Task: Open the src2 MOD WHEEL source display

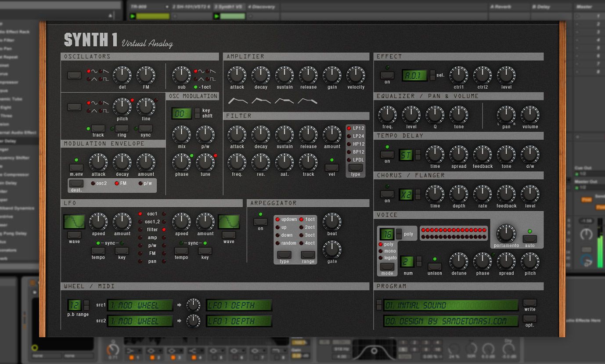Action: 140,321
